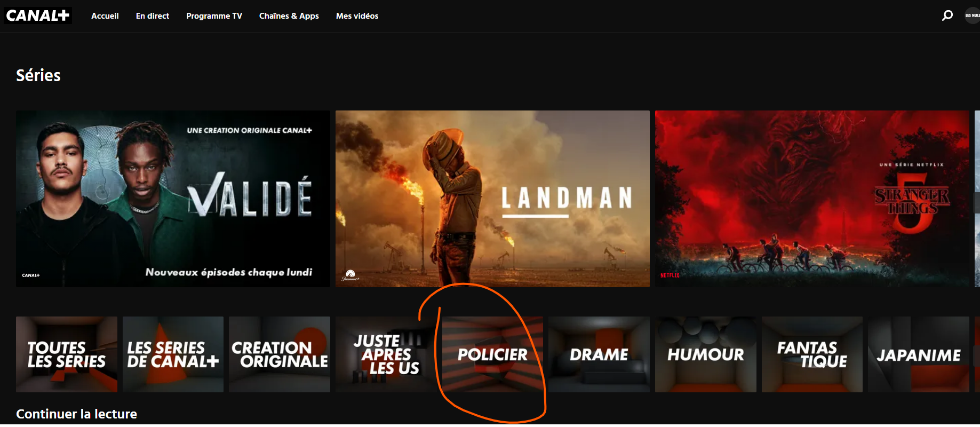980x427 pixels.
Task: Open Chaînes & Apps
Action: (x=289, y=16)
